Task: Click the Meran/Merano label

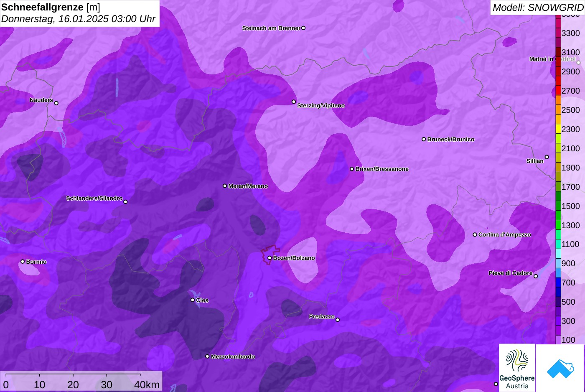Action: click(248, 186)
